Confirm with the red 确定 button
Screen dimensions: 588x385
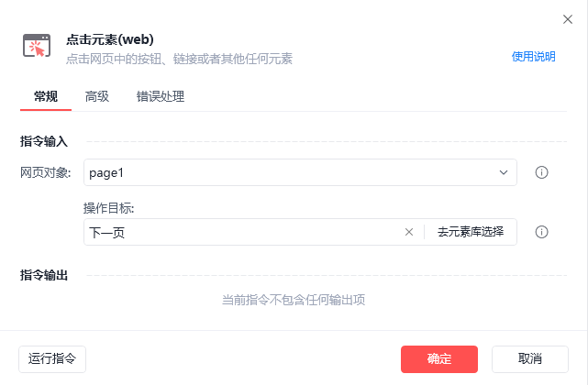coord(439,358)
